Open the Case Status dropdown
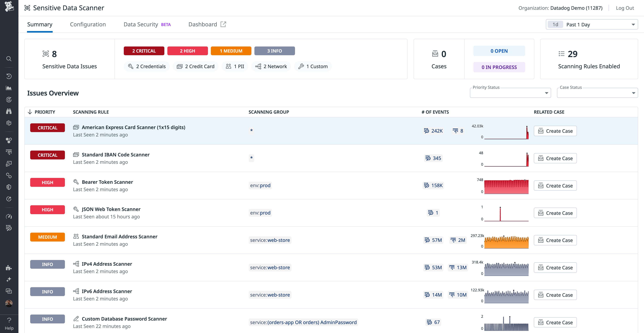This screenshot has width=644, height=333. (597, 93)
